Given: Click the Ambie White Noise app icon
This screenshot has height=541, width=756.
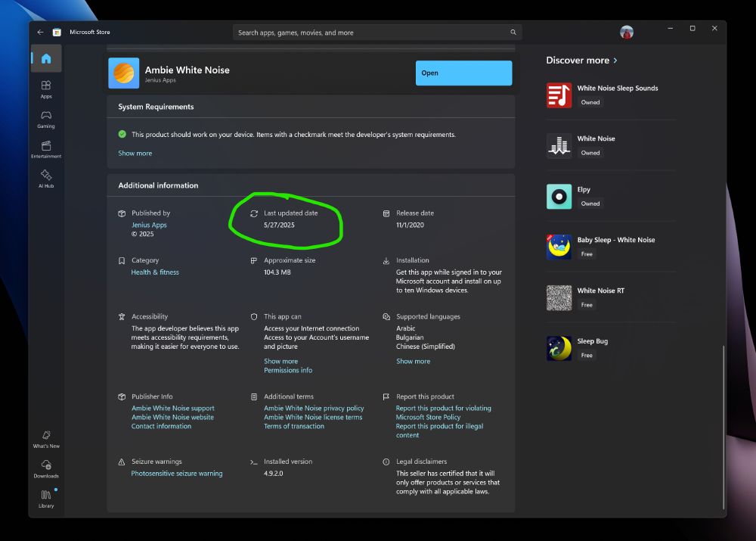Looking at the screenshot, I should coord(124,73).
